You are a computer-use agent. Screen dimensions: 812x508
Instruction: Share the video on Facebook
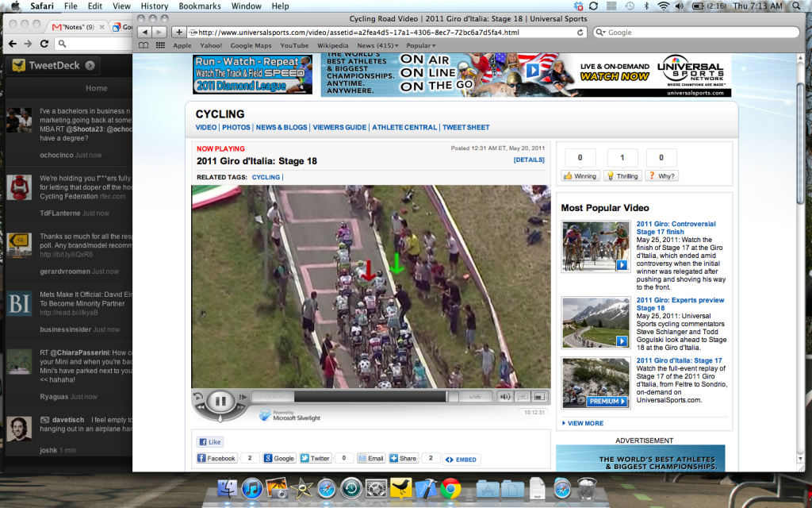coord(216,458)
